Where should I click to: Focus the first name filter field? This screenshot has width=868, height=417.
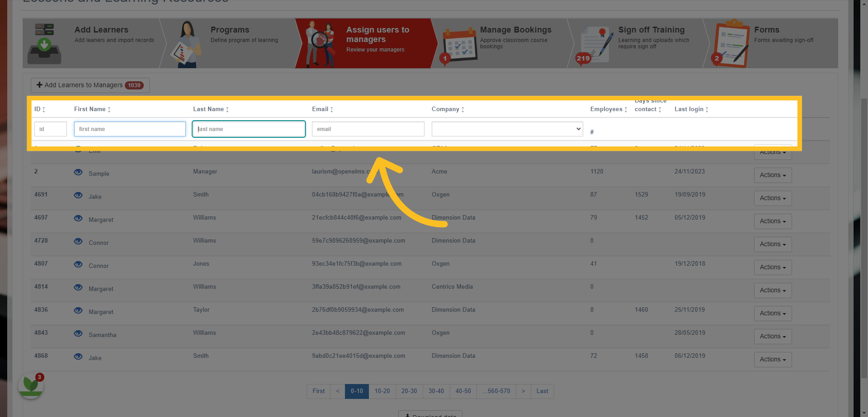pos(130,129)
